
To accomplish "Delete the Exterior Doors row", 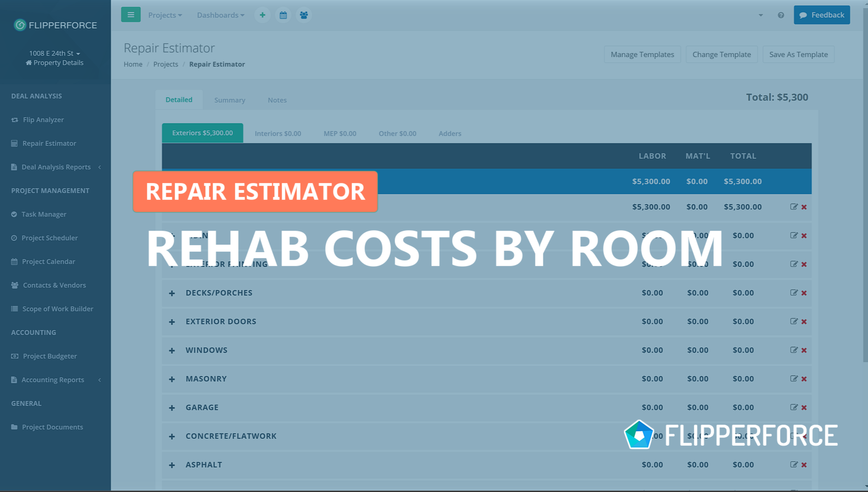I will 804,322.
